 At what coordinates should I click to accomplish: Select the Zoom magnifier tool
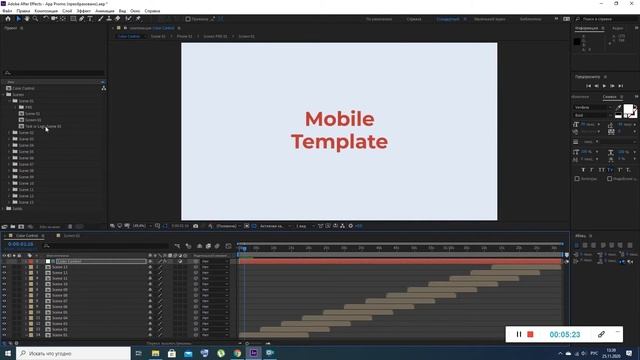[x=36, y=19]
